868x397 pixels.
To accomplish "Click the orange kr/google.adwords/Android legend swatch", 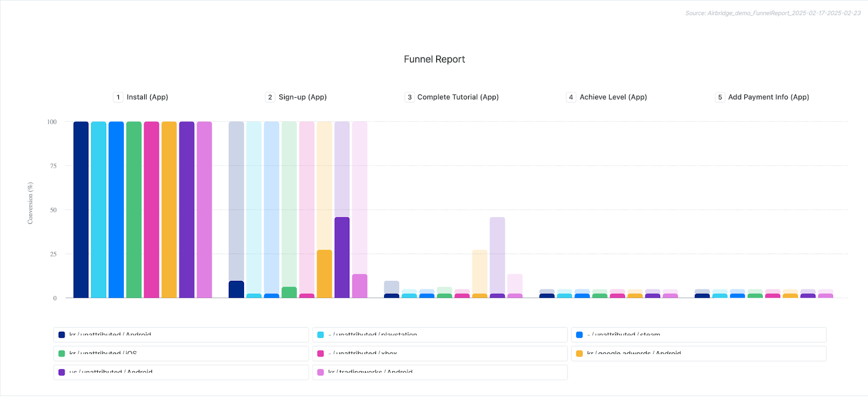I will pyautogui.click(x=579, y=354).
